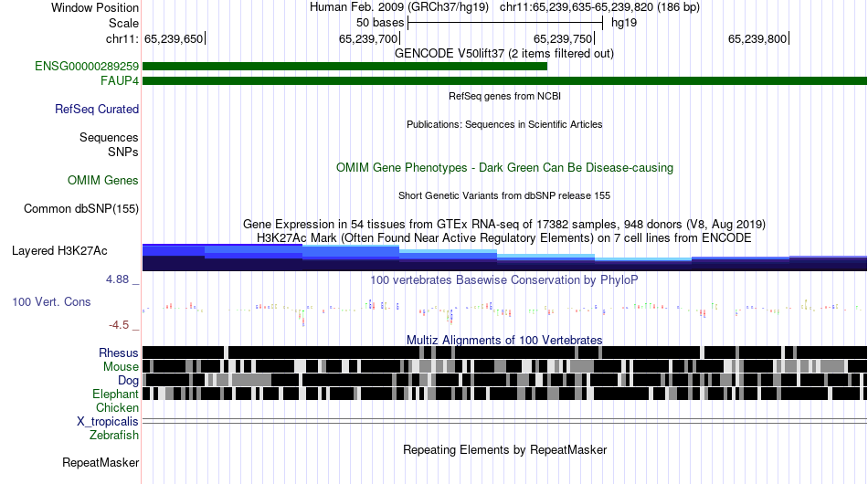
Task: Click the Dog alignment track row
Action: [505, 380]
